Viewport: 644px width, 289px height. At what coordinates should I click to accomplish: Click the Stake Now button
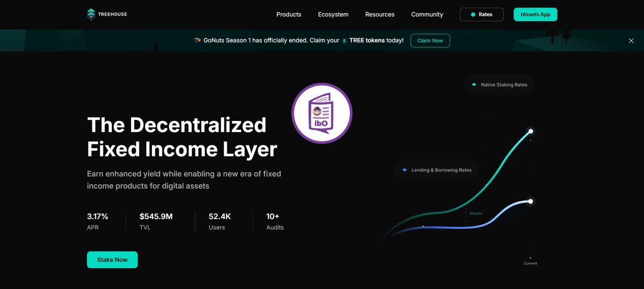[112, 259]
